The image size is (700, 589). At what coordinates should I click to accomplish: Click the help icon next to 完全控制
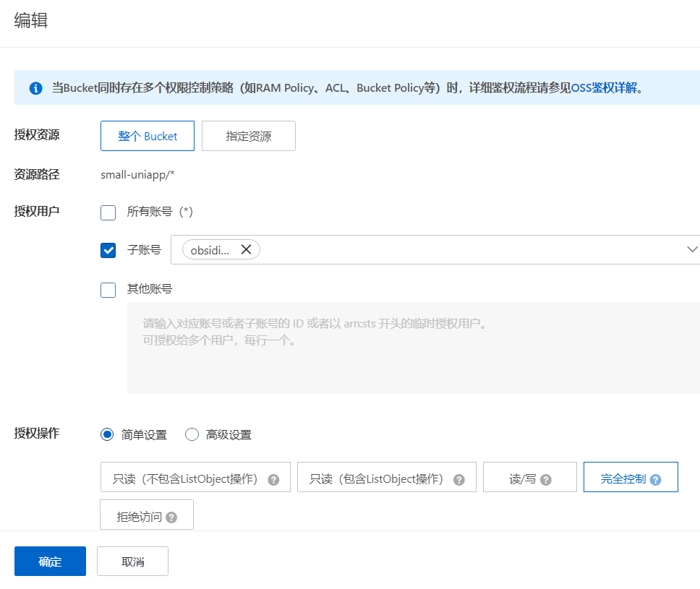[x=655, y=479]
